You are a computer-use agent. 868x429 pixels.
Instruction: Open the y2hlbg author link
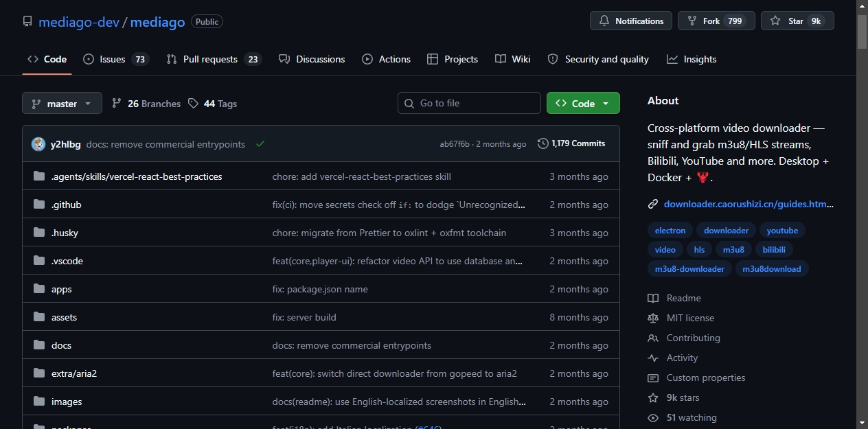66,144
